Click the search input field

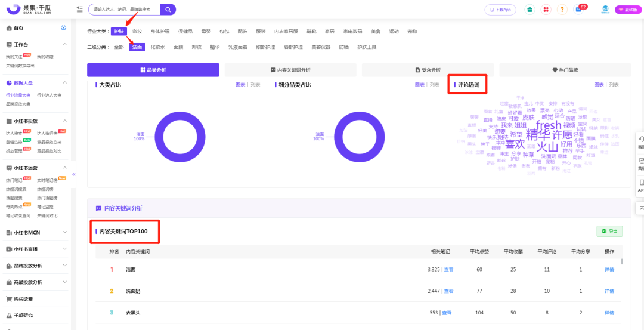click(124, 10)
